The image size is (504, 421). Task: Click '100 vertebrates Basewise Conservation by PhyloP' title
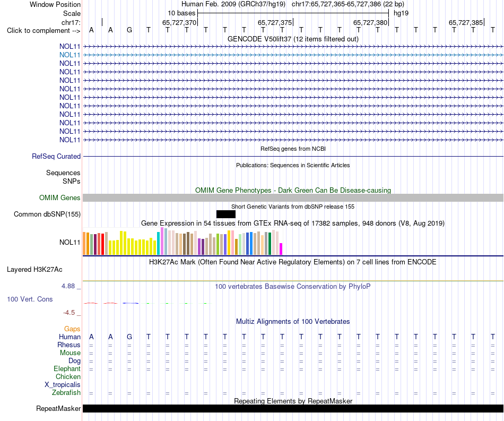click(293, 287)
